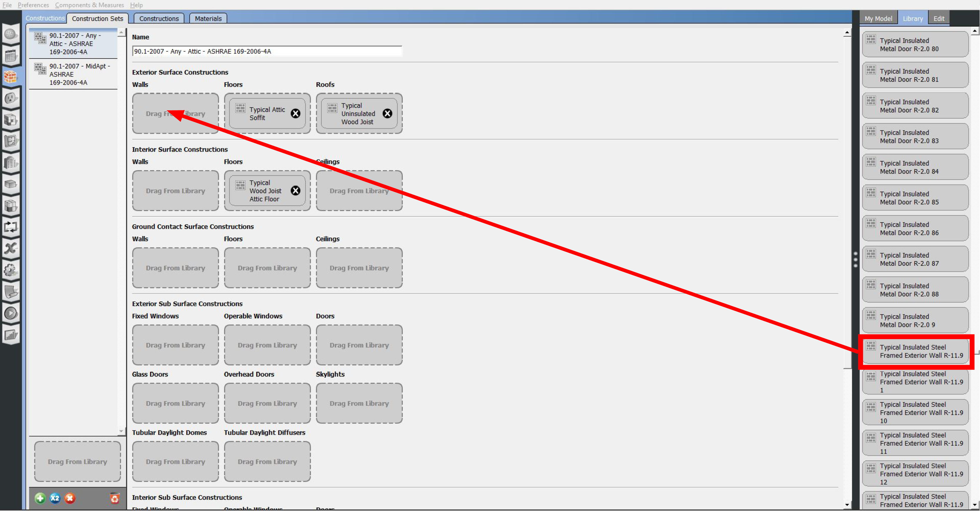Open the Help menu
Viewport: 980px width, 511px height.
click(x=136, y=5)
